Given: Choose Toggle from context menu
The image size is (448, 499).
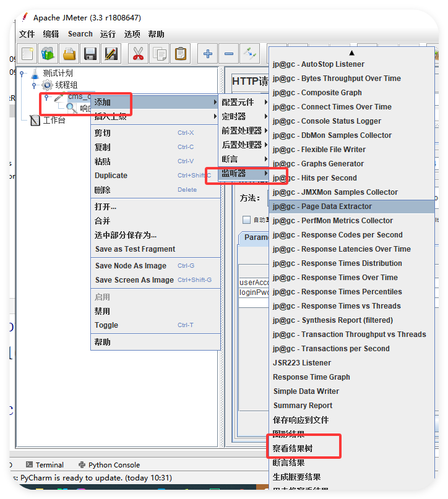Looking at the screenshot, I should tap(156, 325).
